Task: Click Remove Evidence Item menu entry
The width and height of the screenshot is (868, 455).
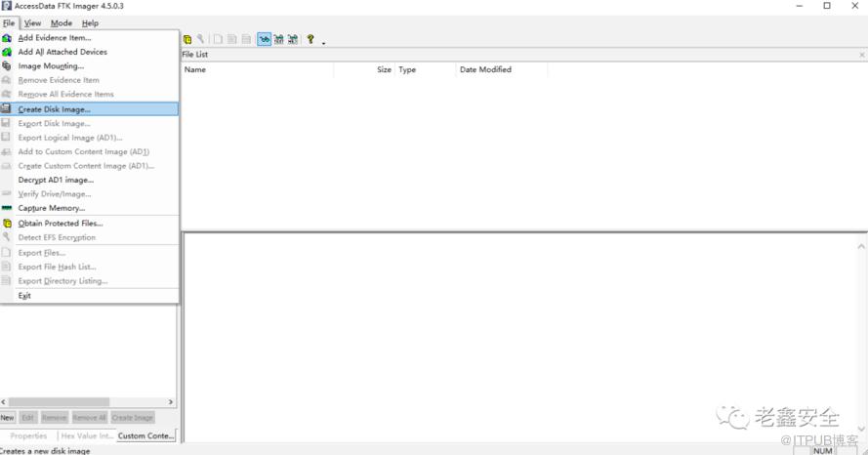Action: pos(90,80)
